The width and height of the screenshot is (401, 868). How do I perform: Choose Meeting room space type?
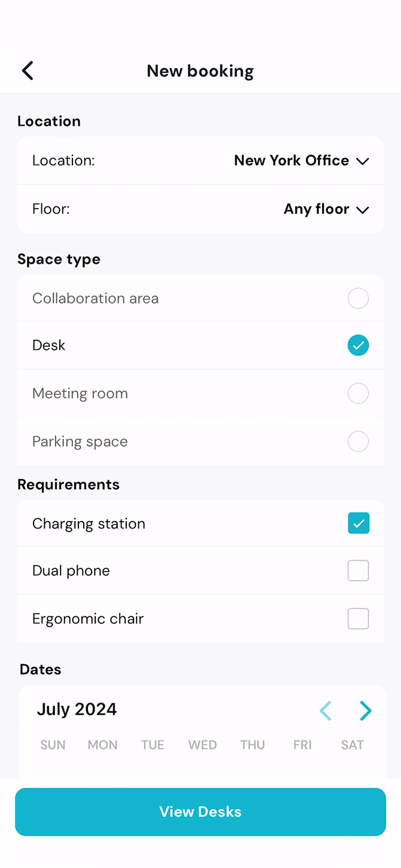tap(358, 394)
